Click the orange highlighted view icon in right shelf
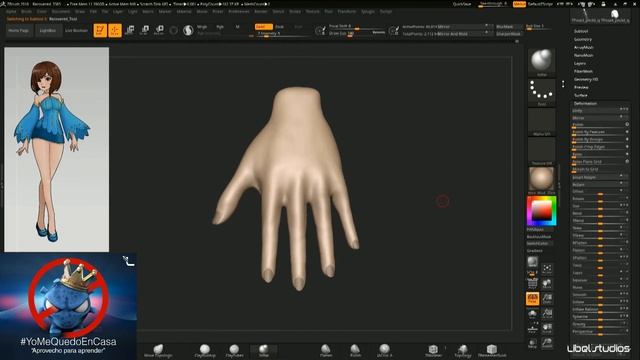The width and height of the screenshot is (640, 360). (x=532, y=298)
